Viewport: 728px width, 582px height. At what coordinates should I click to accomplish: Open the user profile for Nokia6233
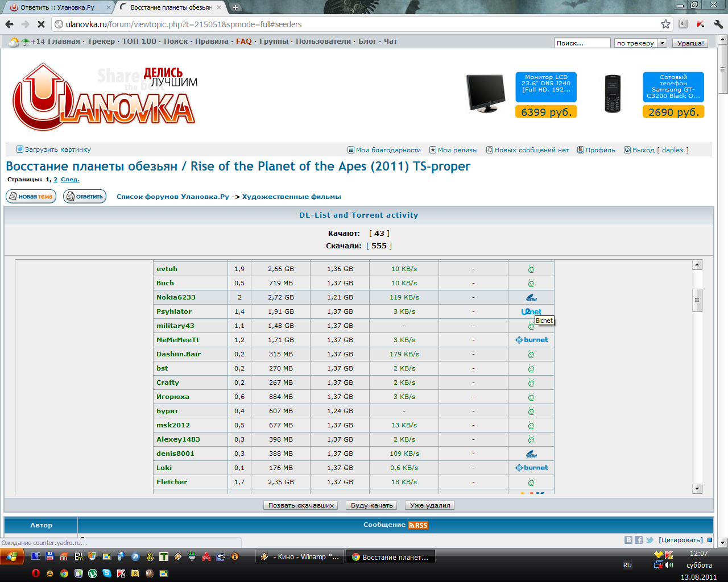176,297
